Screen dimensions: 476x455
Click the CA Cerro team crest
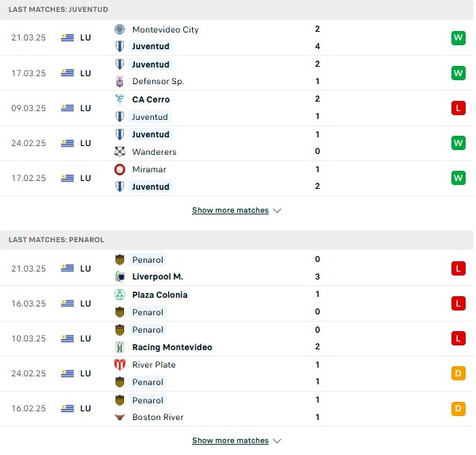(120, 99)
